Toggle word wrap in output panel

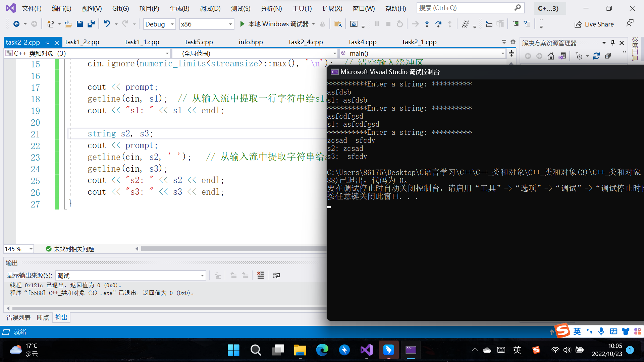(276, 275)
